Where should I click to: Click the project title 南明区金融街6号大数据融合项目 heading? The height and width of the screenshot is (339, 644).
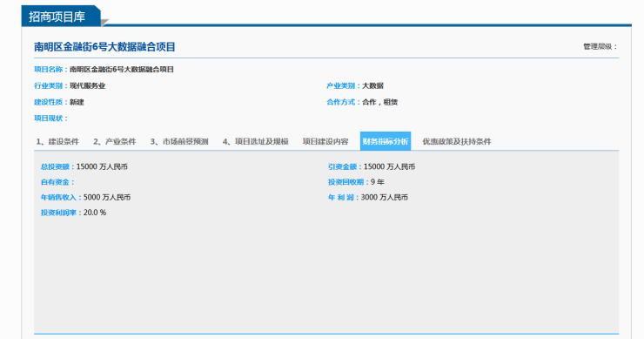104,47
